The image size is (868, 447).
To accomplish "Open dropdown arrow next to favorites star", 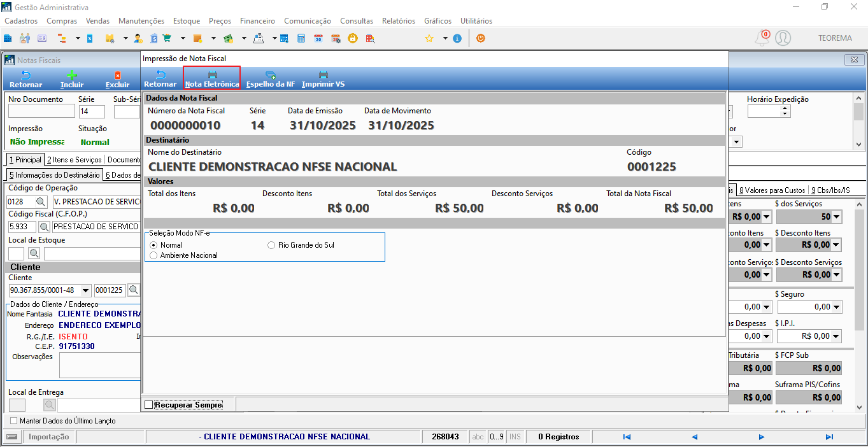I will click(445, 38).
